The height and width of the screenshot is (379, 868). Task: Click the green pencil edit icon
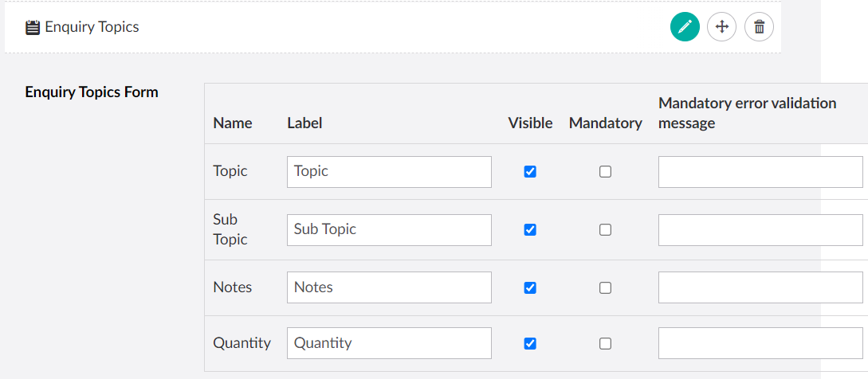click(x=685, y=27)
